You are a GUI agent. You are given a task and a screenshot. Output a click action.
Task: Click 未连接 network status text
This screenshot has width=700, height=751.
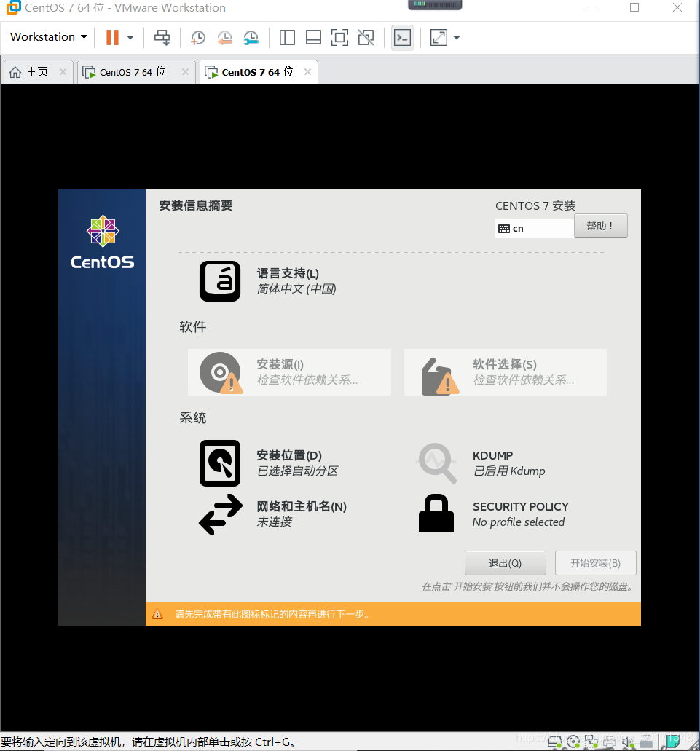pyautogui.click(x=275, y=522)
